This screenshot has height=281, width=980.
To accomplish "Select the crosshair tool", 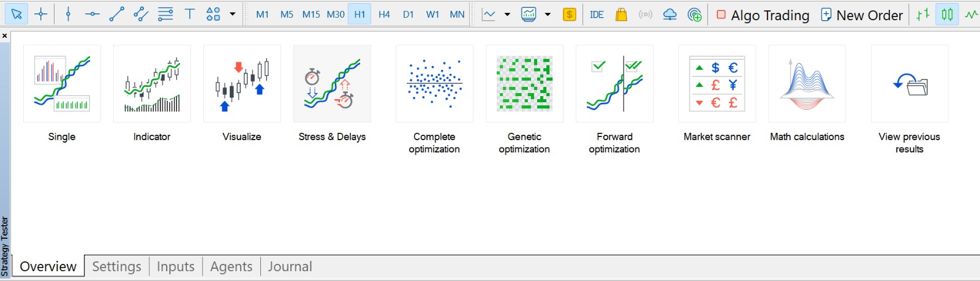I will pyautogui.click(x=41, y=14).
